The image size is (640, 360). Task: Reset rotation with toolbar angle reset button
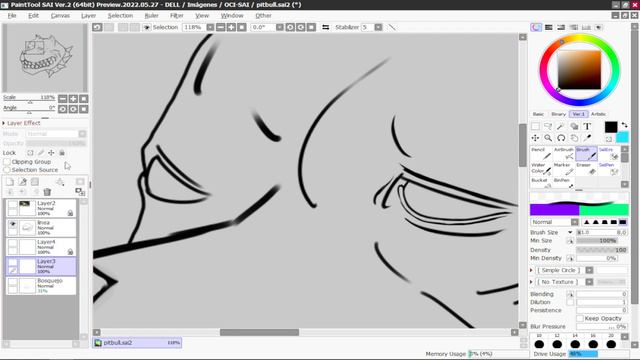(311, 27)
